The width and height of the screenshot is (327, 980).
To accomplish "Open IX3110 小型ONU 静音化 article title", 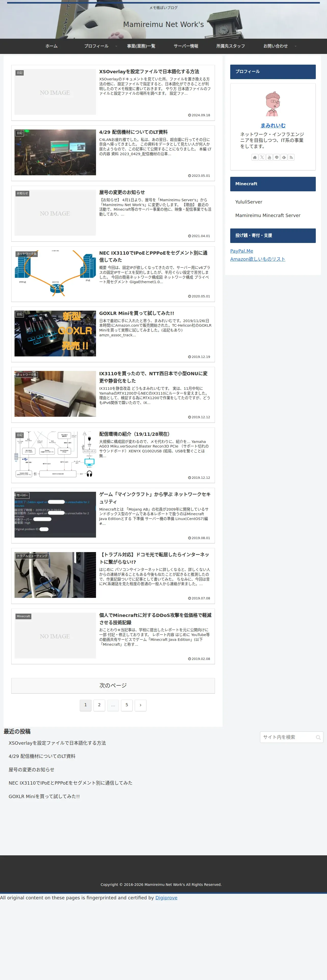I will (x=153, y=377).
